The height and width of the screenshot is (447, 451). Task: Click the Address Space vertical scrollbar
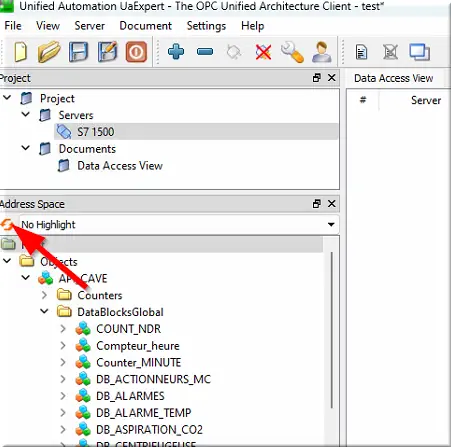332,330
